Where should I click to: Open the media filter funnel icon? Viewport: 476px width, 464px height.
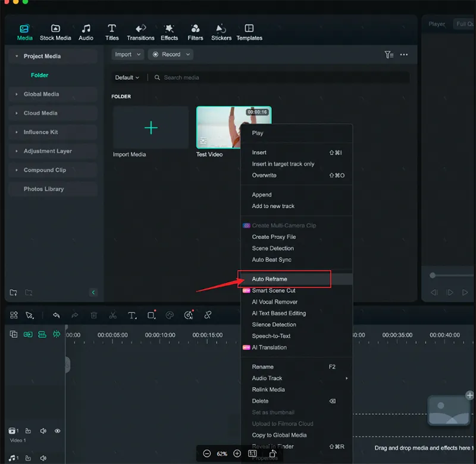(389, 54)
